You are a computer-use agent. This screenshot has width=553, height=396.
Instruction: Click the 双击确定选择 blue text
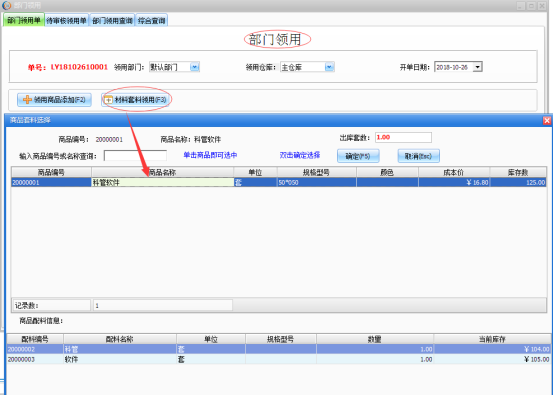click(x=300, y=155)
